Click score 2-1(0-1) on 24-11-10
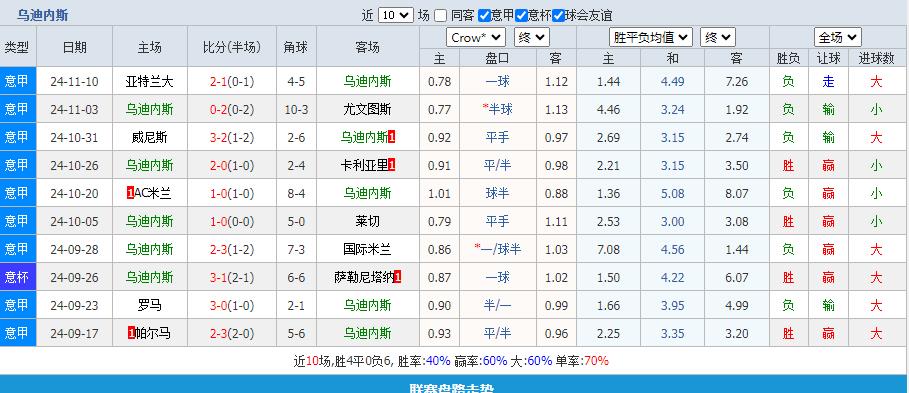Image resolution: width=909 pixels, height=393 pixels. [232, 81]
